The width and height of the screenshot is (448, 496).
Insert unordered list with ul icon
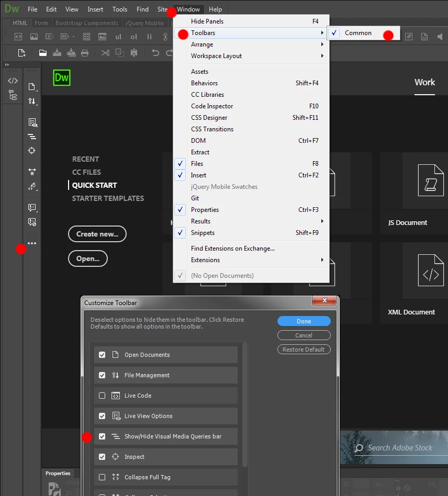[x=118, y=37]
